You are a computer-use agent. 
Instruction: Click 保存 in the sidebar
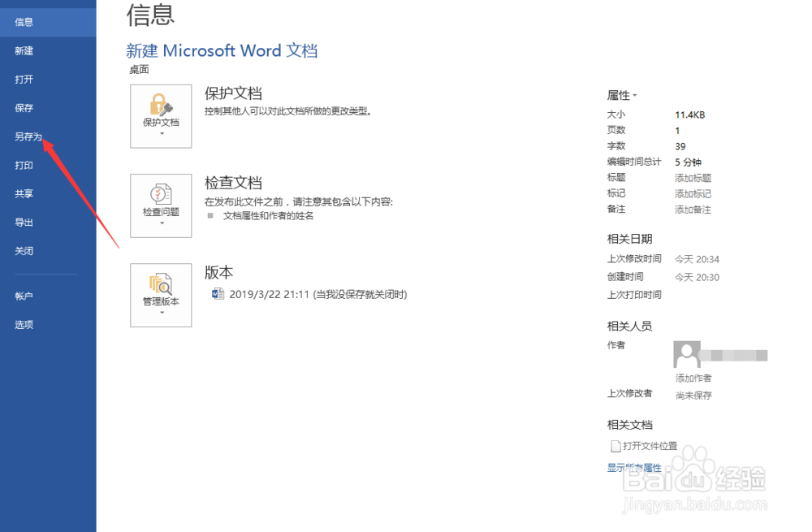point(24,108)
